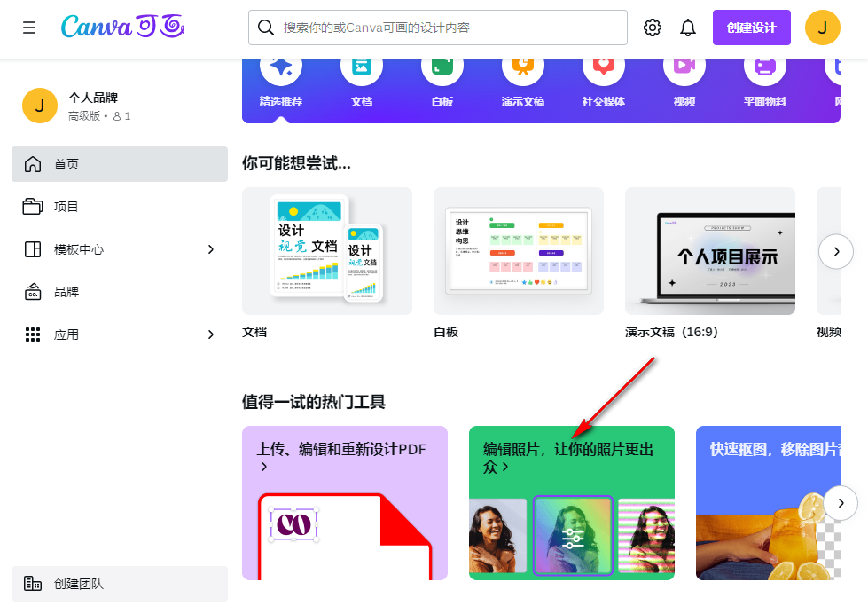
Task: Expand the 模板中心 sidebar item
Action: pos(120,249)
